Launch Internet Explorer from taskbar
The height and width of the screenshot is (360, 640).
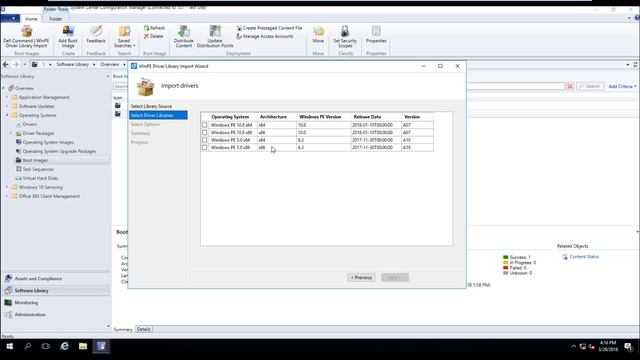tap(64, 347)
